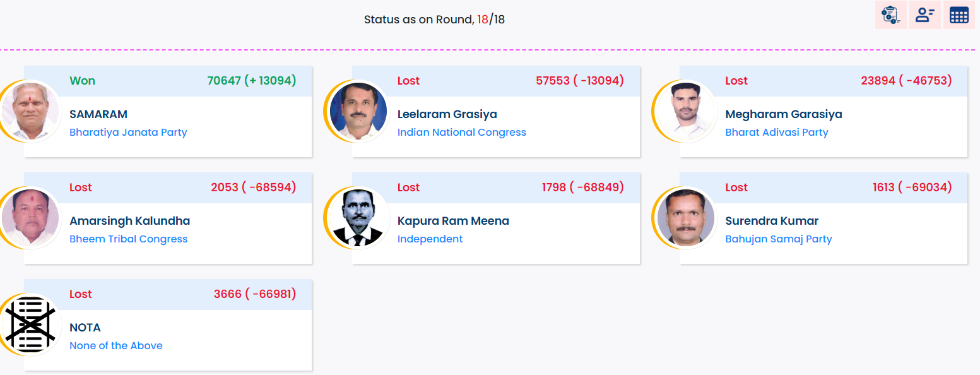Open the Indian National Congress party link
Screen dimensions: 980x375
point(461,133)
